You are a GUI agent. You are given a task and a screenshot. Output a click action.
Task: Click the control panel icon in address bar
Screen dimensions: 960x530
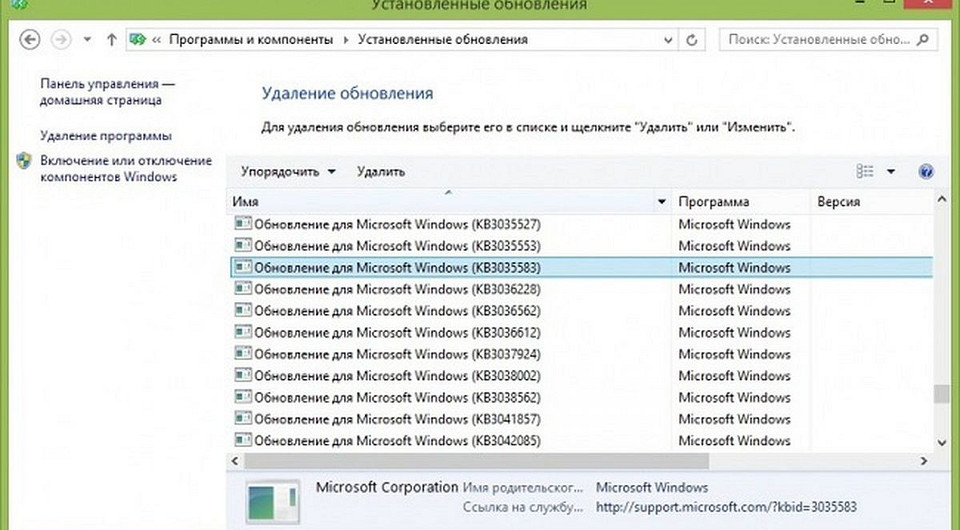(x=138, y=40)
